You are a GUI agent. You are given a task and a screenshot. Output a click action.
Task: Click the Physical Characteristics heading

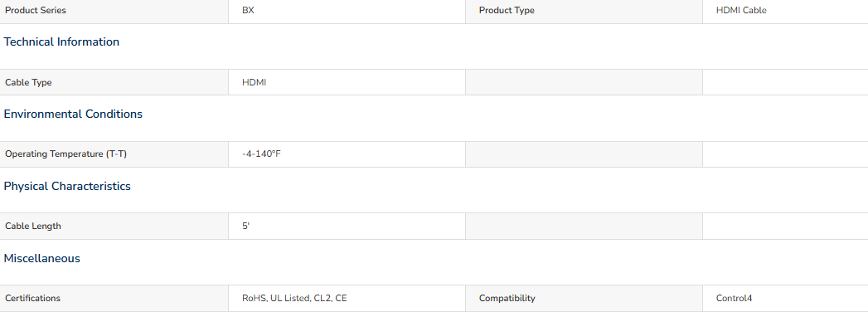point(67,186)
